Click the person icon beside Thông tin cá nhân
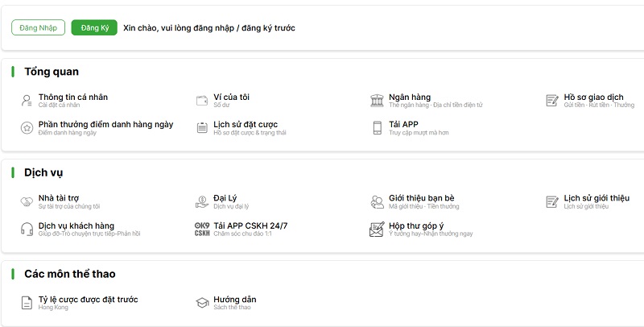 point(26,101)
